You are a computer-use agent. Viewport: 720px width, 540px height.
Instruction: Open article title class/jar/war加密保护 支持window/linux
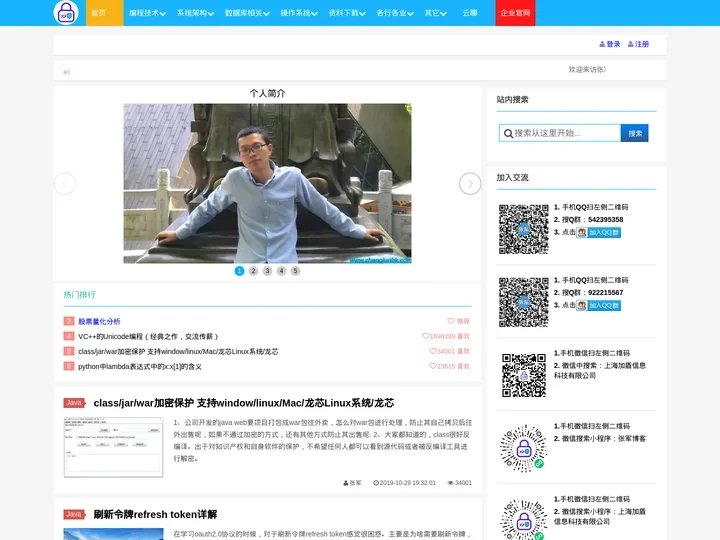pyautogui.click(x=243, y=403)
